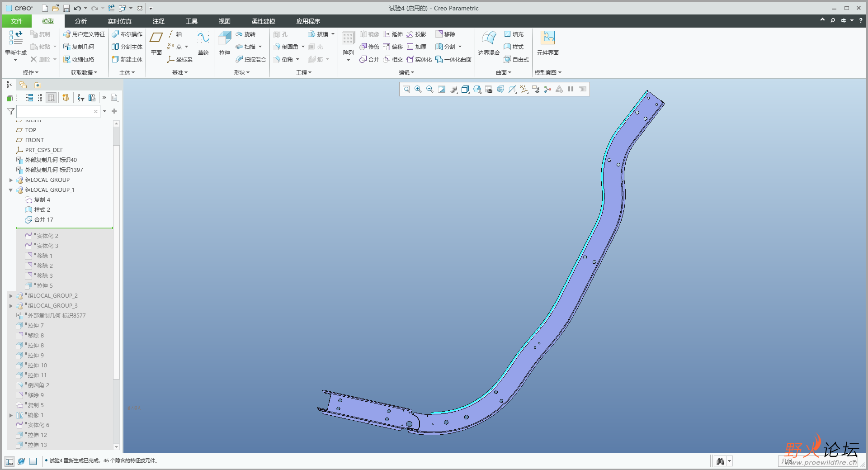Click the model tree search filter field

tap(55, 111)
